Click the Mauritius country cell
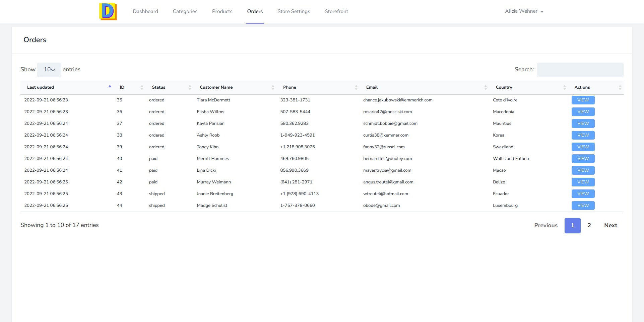 (502, 124)
